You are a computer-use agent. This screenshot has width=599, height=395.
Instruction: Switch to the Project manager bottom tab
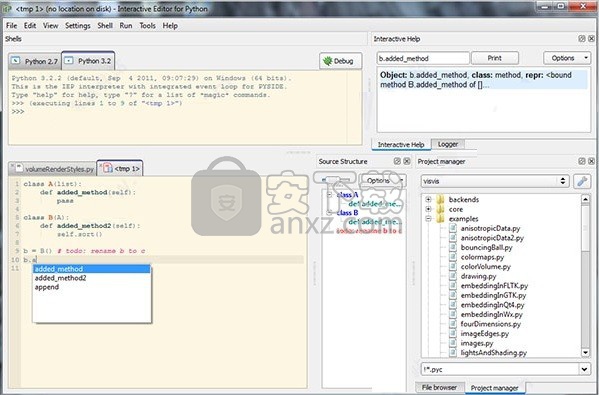click(x=494, y=388)
